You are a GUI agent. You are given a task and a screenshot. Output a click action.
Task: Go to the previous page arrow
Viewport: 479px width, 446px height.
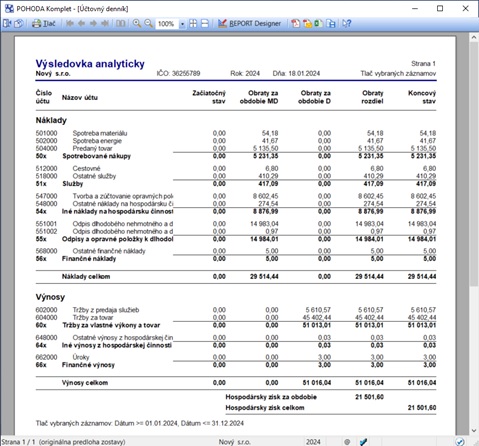click(x=81, y=23)
